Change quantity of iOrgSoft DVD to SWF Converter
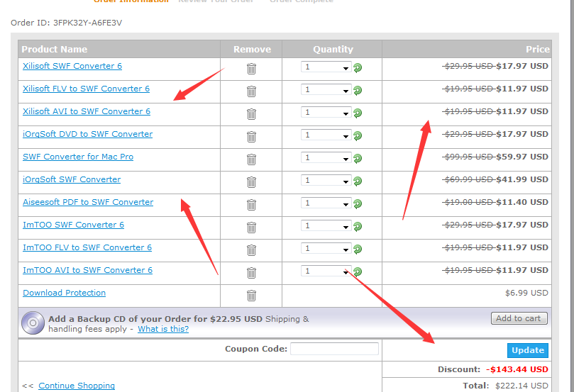Screen dimensions: 574x392 [326, 135]
